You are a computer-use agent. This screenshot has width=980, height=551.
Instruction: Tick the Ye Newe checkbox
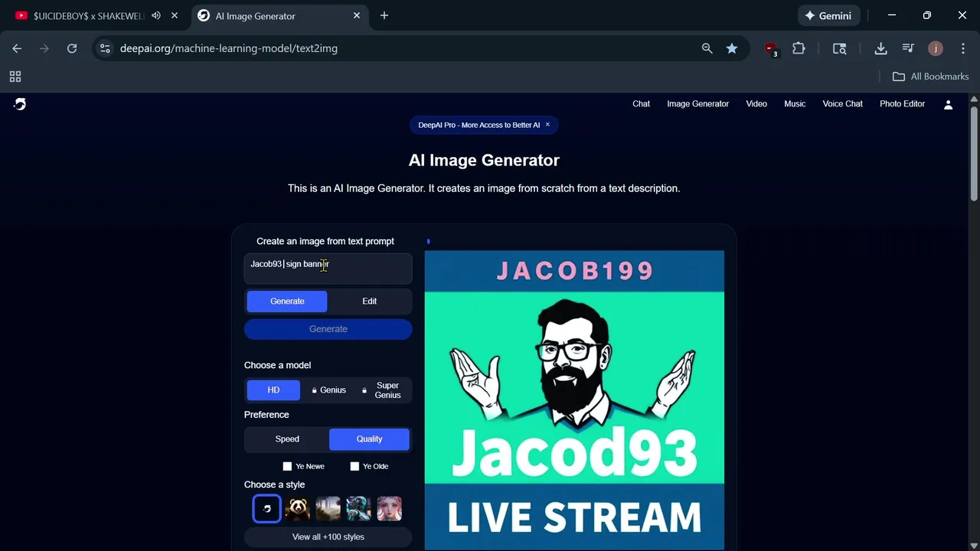(x=287, y=466)
